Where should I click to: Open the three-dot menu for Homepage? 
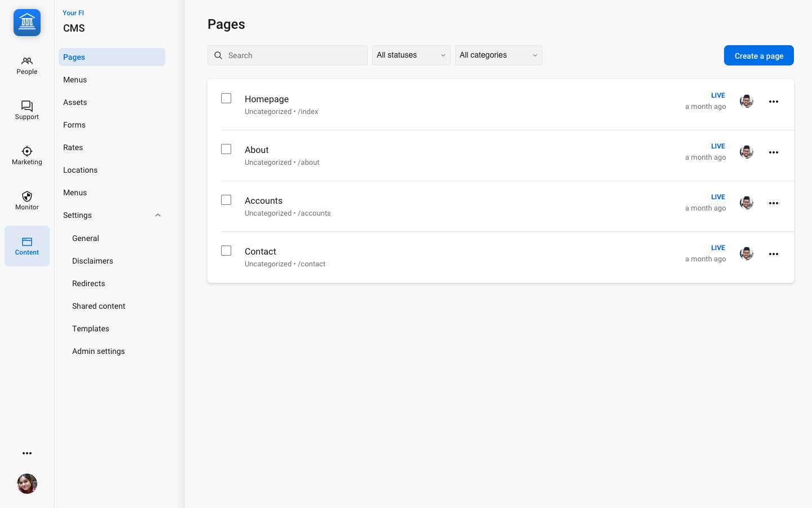click(x=774, y=102)
